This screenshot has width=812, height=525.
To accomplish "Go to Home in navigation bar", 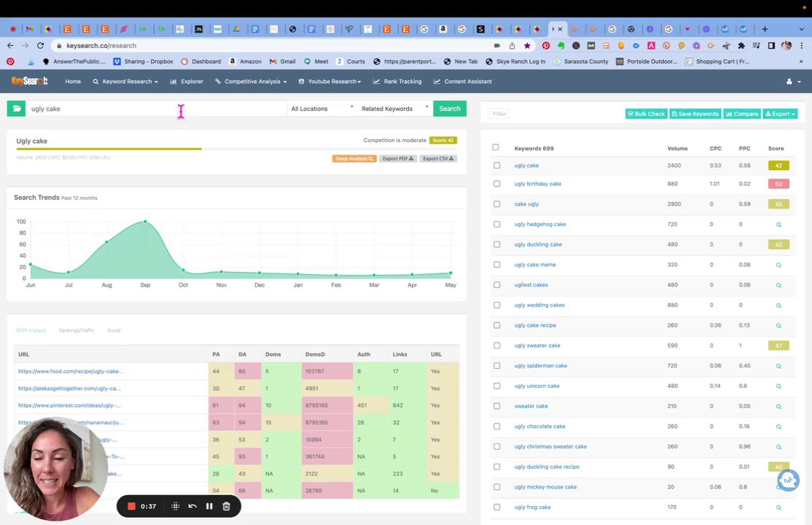I will (73, 82).
